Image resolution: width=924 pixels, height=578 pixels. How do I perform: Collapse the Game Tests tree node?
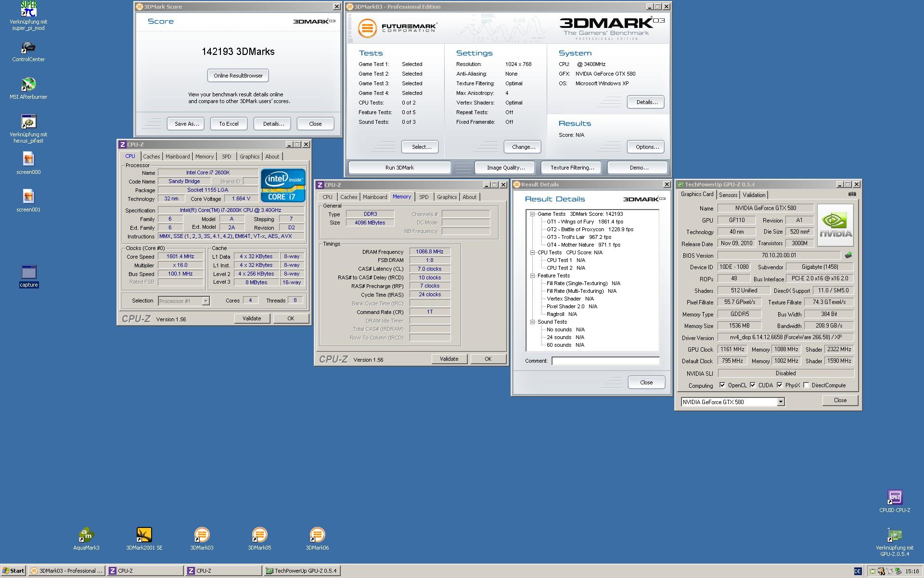click(x=532, y=214)
